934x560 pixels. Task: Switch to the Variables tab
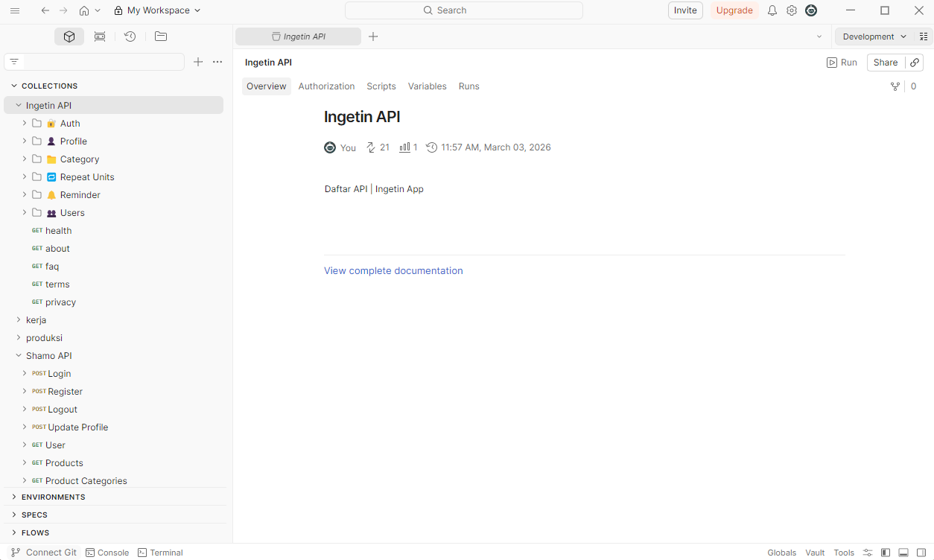428,86
